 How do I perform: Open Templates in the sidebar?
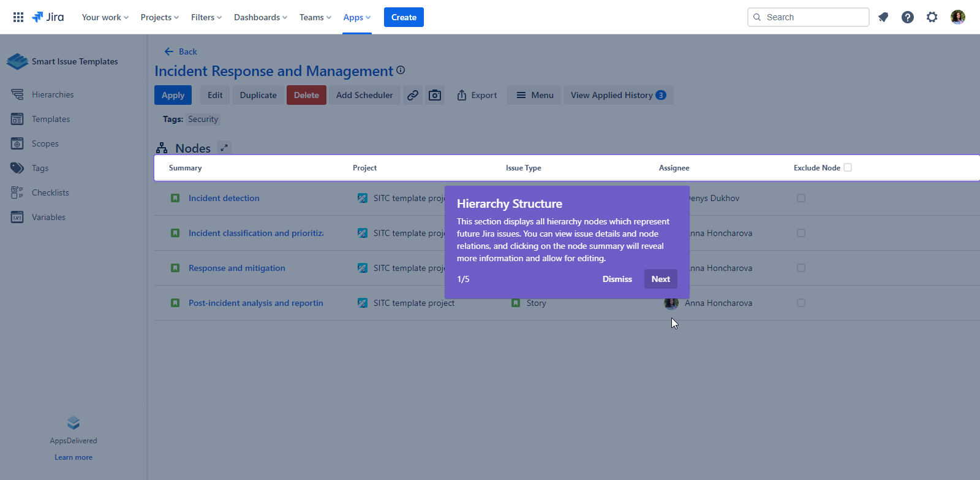(51, 119)
